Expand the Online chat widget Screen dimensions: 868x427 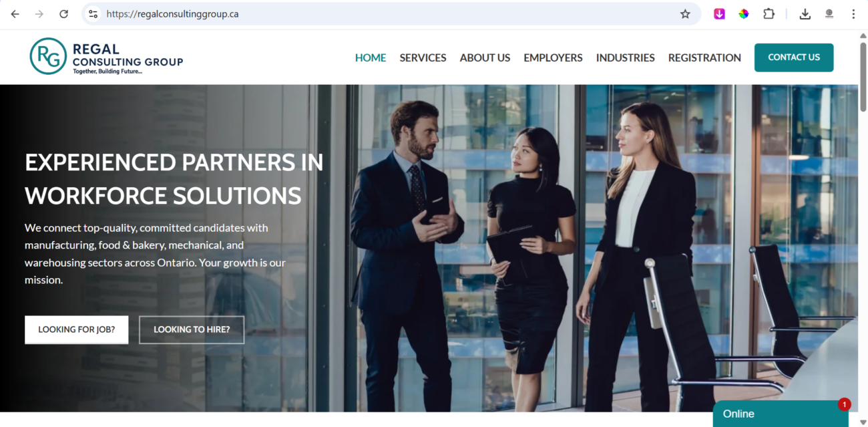point(781,414)
